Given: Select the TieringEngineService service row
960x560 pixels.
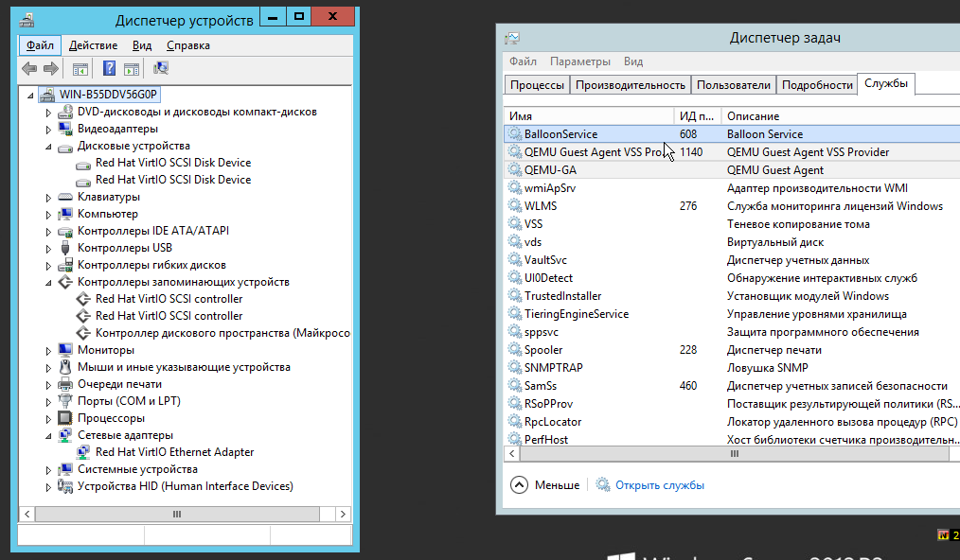Looking at the screenshot, I should point(732,314).
